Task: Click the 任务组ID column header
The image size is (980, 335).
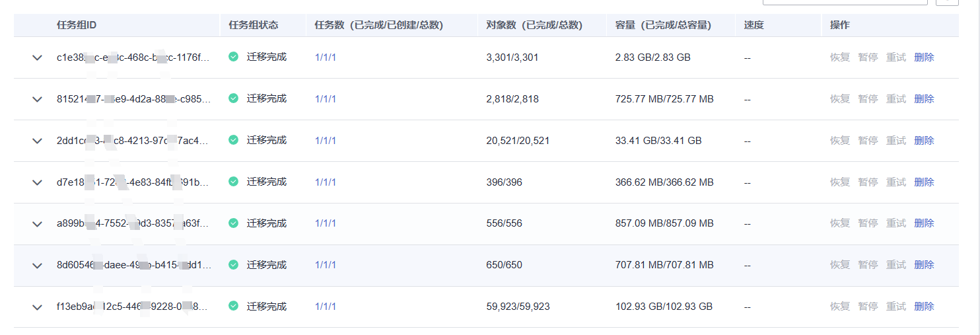Action: 77,25
